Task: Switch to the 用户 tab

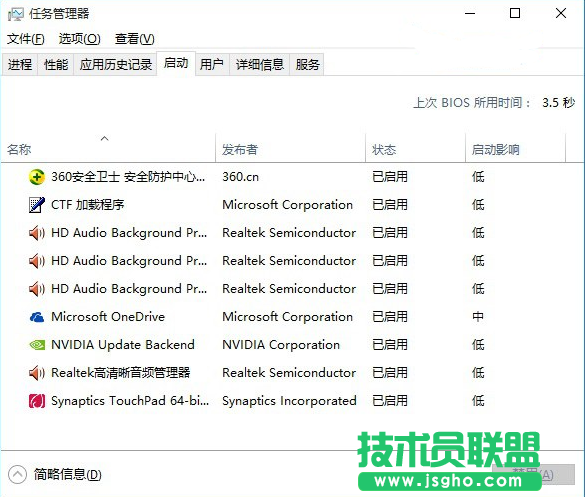Action: 212,65
